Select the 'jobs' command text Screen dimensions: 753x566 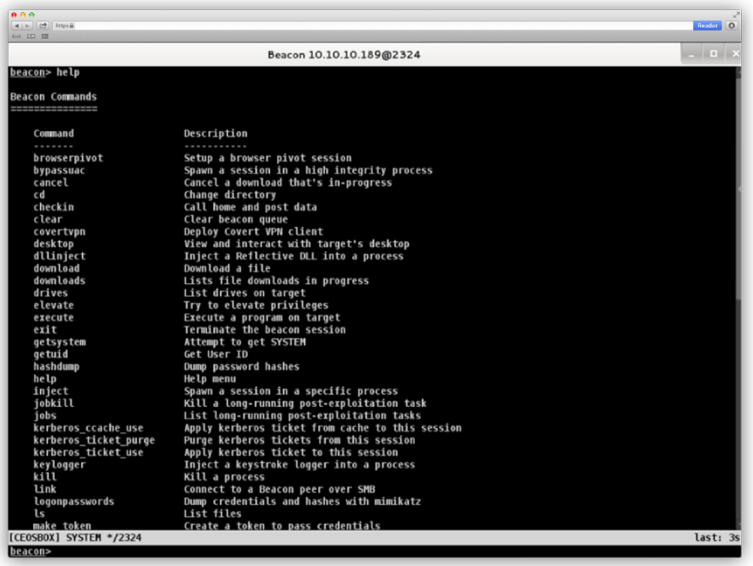click(45, 416)
